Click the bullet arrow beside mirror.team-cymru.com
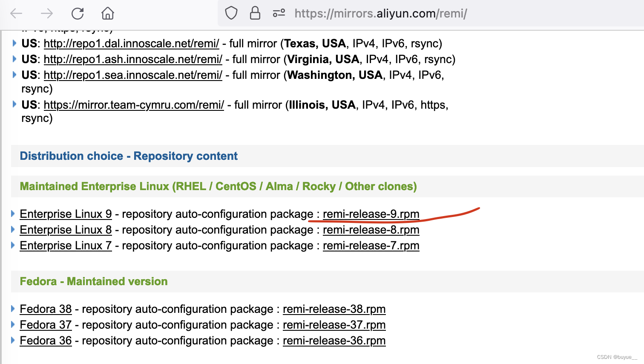 click(14, 104)
